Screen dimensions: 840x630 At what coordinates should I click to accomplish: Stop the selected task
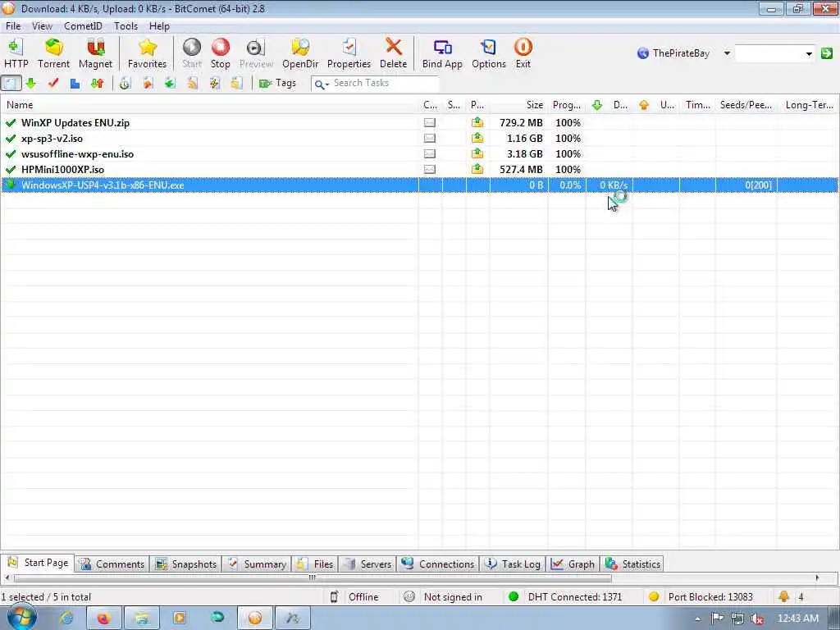click(220, 53)
